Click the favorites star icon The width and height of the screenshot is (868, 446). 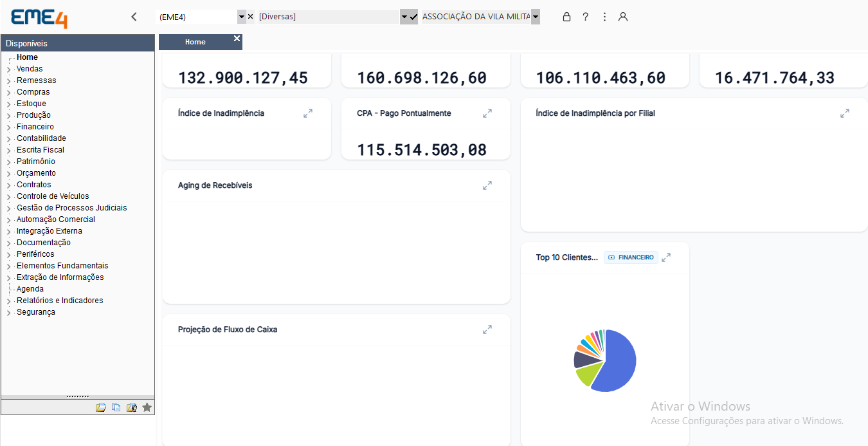pos(147,407)
